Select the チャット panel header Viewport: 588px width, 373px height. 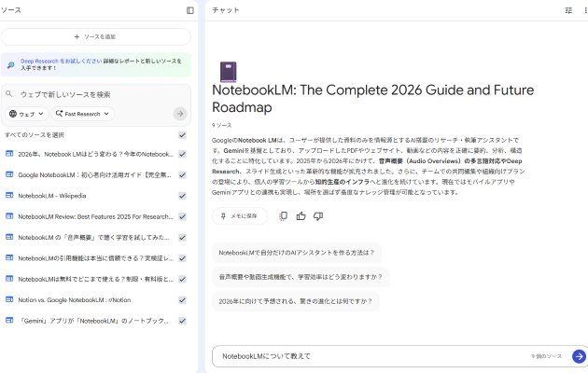point(225,10)
